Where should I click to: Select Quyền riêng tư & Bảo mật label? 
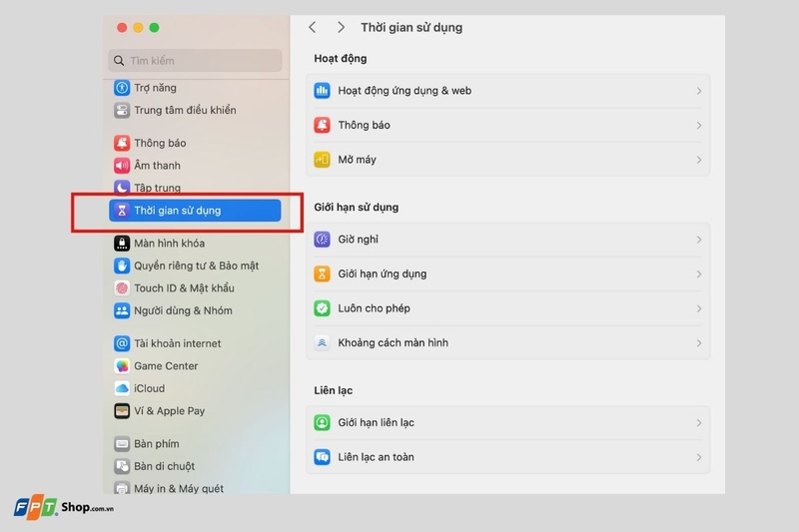click(x=196, y=266)
